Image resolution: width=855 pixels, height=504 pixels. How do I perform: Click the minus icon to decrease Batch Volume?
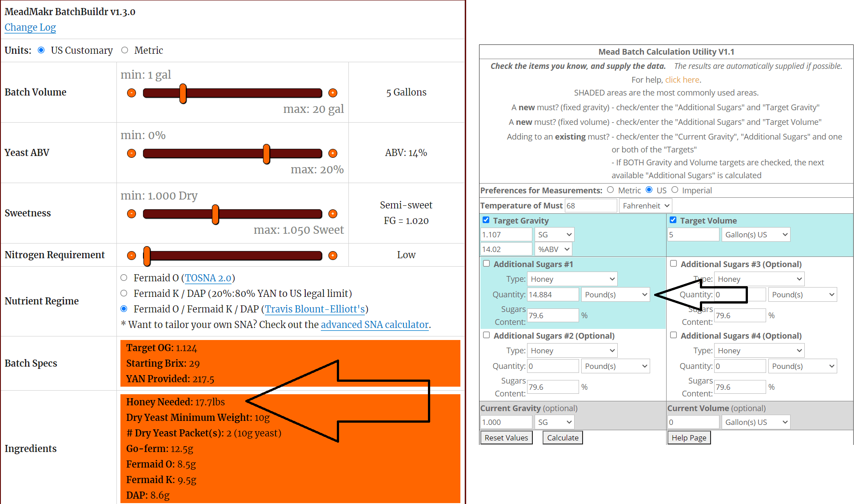(x=131, y=92)
